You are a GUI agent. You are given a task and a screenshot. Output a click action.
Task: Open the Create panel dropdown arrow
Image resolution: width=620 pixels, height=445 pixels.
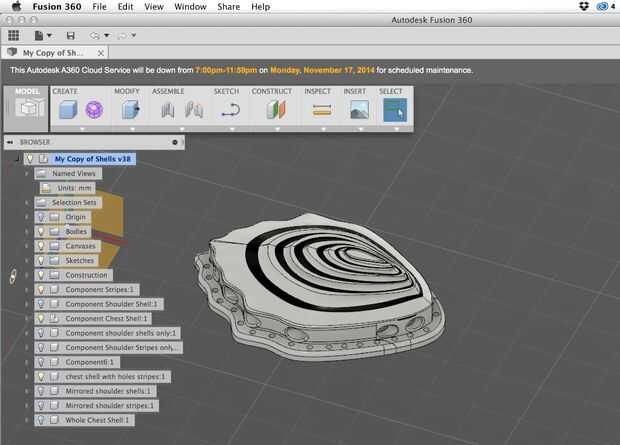[x=82, y=129]
